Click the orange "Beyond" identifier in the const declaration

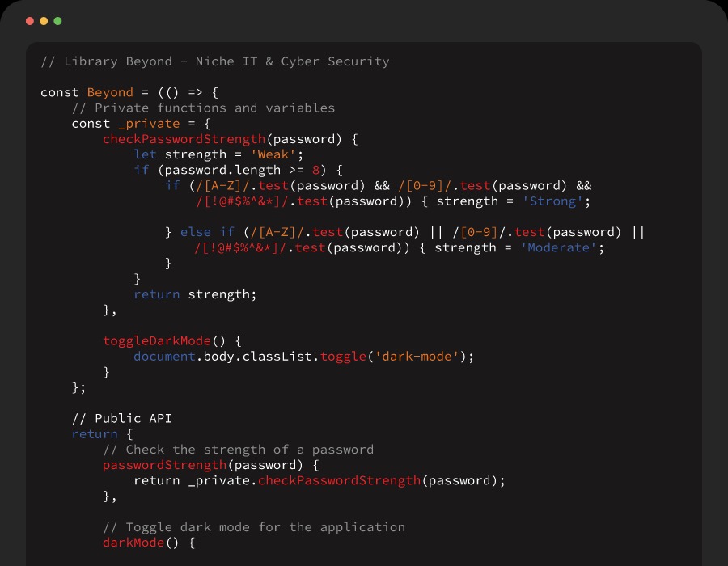[x=110, y=92]
